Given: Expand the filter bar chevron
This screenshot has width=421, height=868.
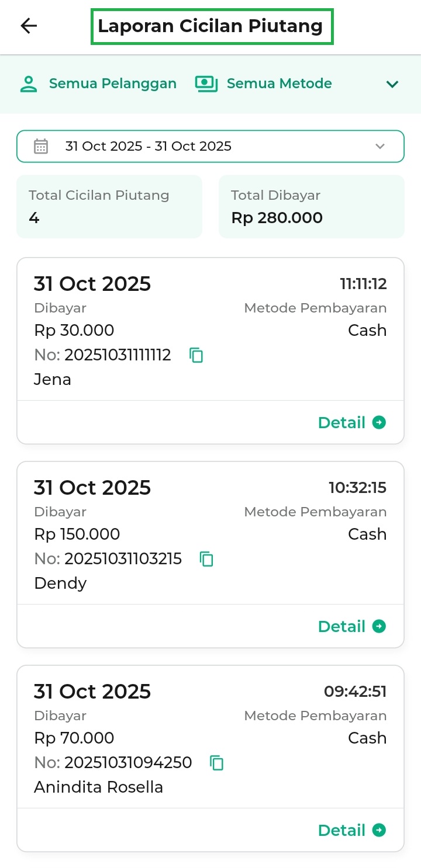Looking at the screenshot, I should [x=392, y=84].
